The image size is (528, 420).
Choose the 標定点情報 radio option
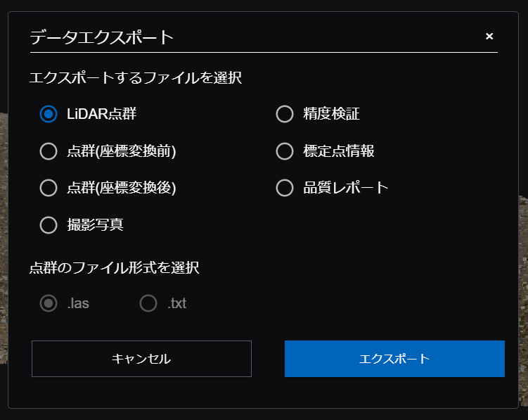pyautogui.click(x=285, y=151)
